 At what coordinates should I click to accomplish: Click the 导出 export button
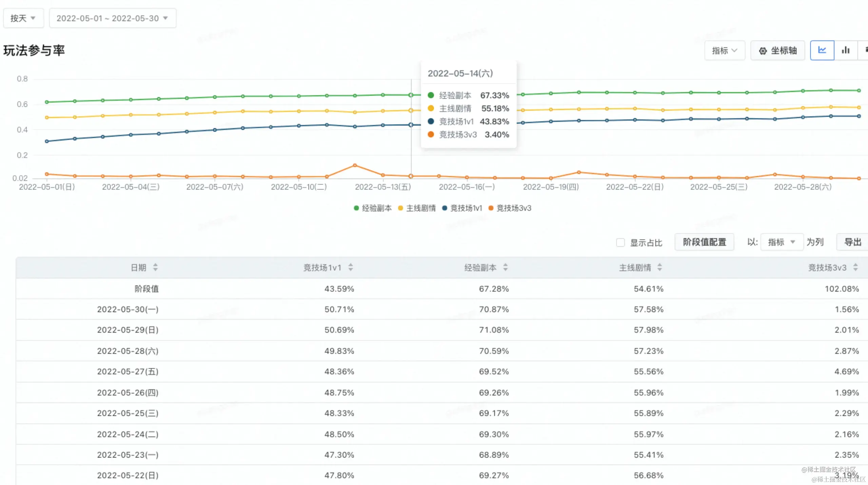point(852,242)
